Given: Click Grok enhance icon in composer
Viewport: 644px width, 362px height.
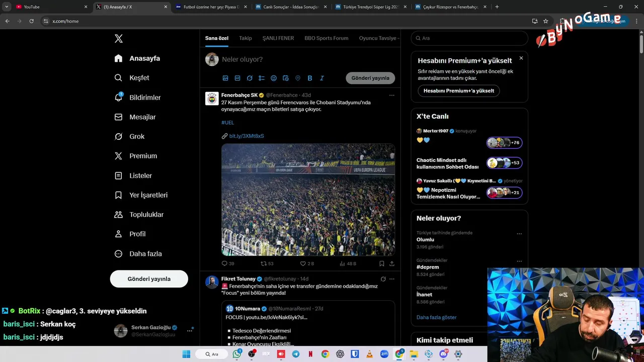Looking at the screenshot, I should pos(250,78).
